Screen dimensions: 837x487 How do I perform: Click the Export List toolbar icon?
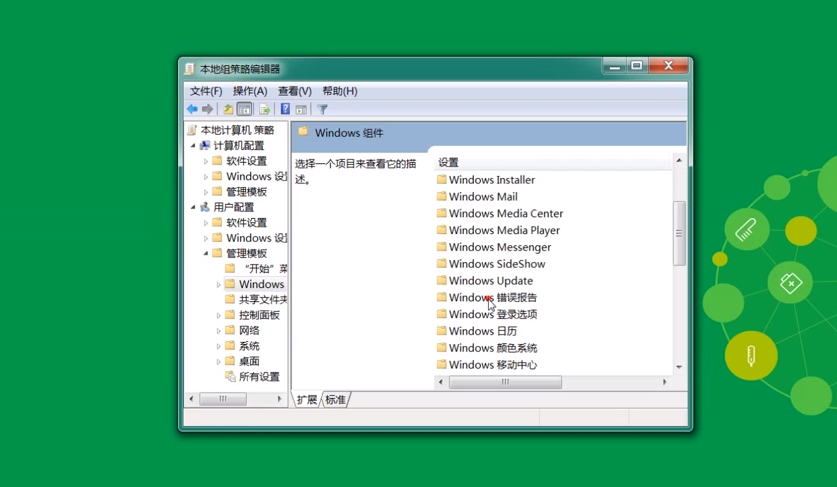(x=264, y=109)
